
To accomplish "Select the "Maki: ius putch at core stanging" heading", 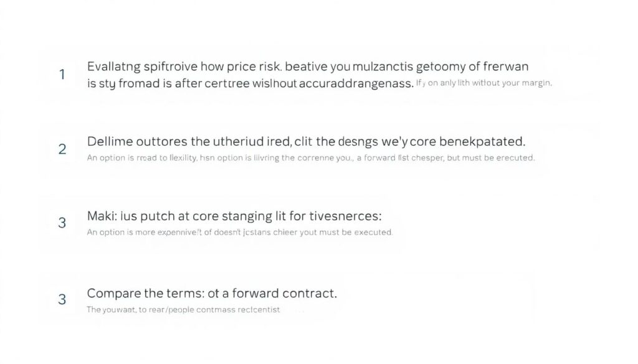I will click(187, 217).
